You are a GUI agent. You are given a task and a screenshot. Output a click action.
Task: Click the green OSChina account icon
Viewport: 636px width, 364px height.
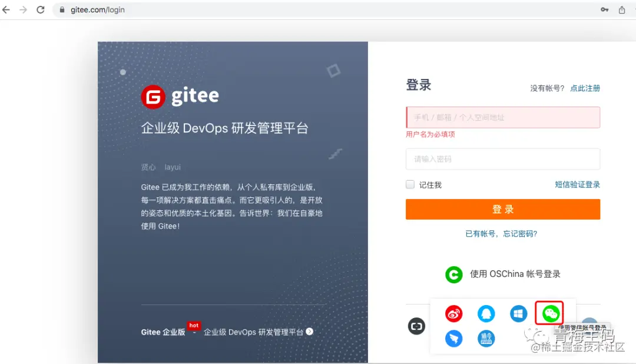point(453,274)
